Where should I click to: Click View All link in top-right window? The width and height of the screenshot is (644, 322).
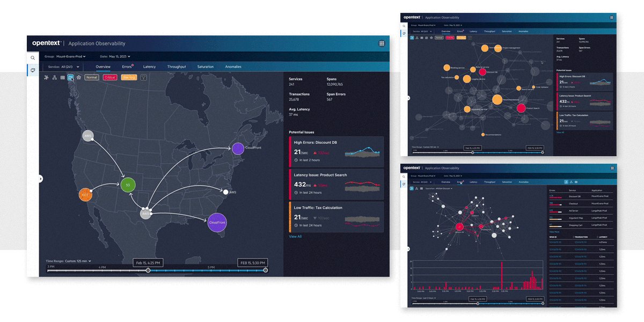[x=560, y=131]
